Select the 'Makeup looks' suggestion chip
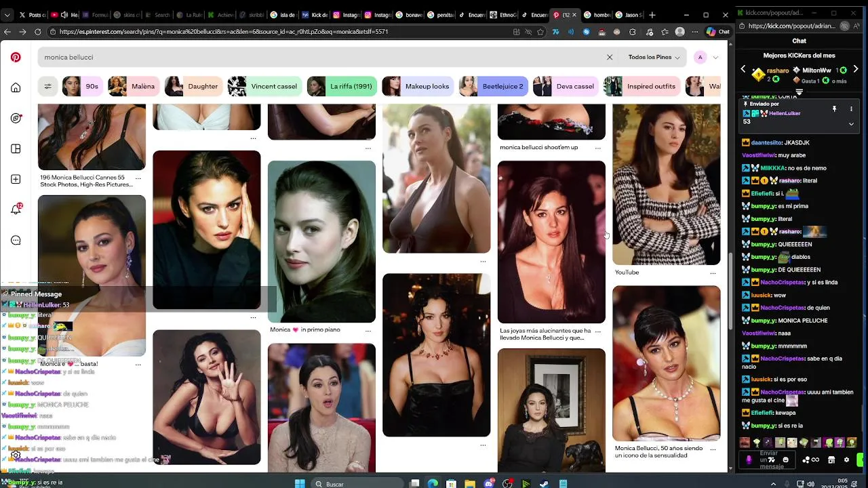 [x=418, y=86]
